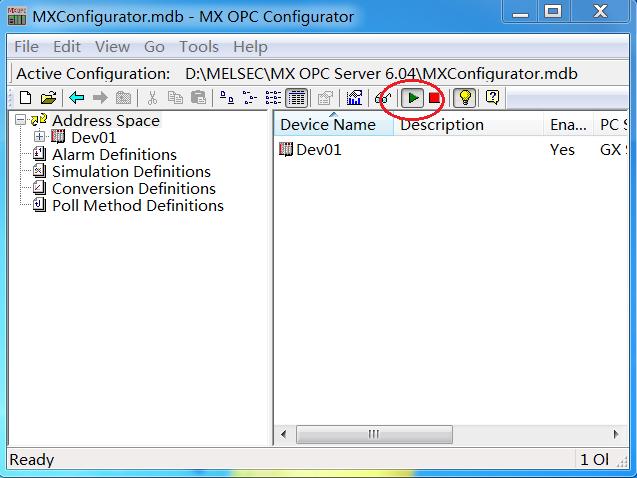Maximize the MX OPC Configurator window

click(x=553, y=11)
